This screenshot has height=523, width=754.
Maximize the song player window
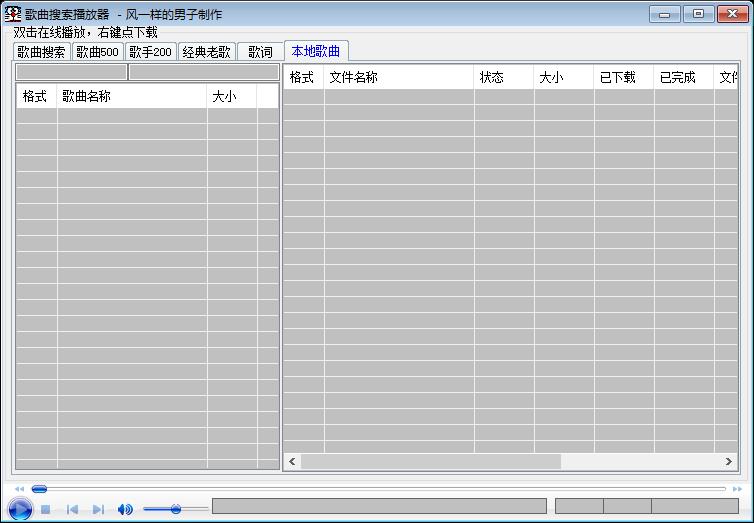697,14
